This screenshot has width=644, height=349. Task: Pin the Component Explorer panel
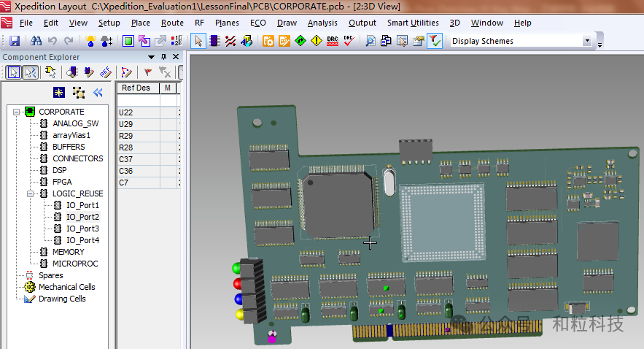(x=163, y=57)
